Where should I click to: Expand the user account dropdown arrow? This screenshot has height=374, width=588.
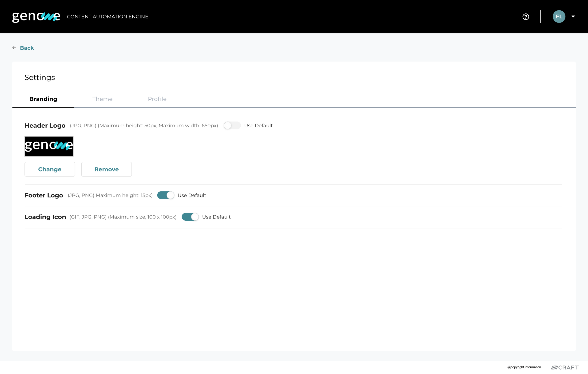[x=573, y=17]
